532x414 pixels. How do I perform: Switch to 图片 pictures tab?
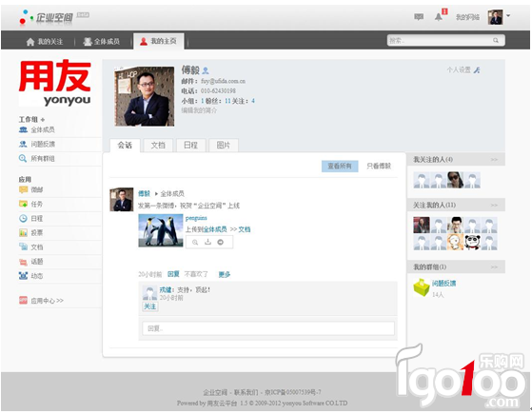tap(224, 146)
